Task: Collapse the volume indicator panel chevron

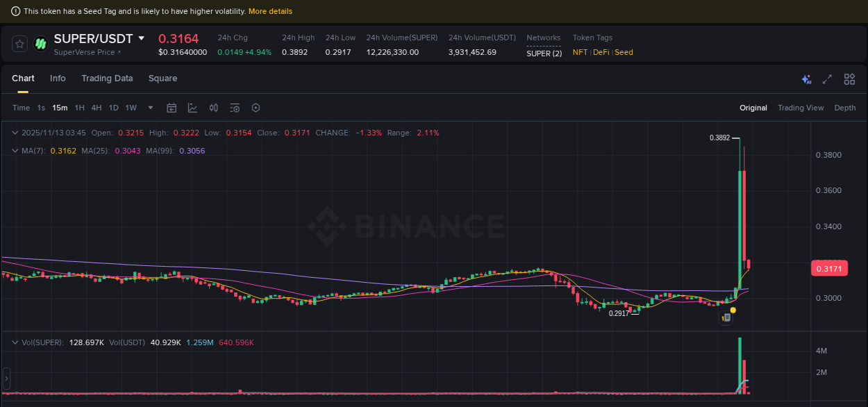Action: click(15, 342)
